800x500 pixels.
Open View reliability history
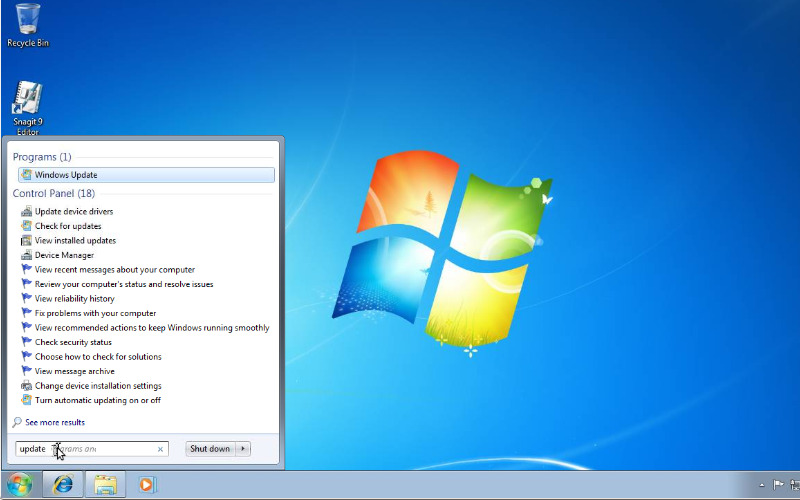(x=74, y=298)
